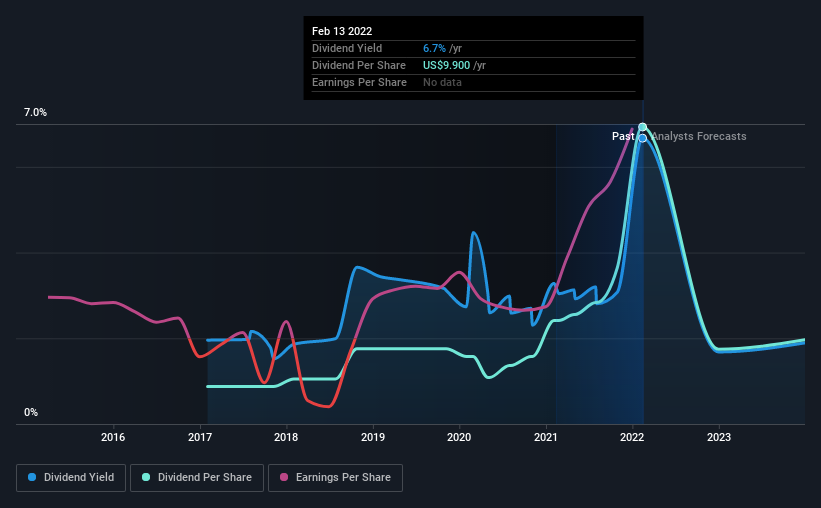Click the tooltip 'Earnings Per Share' row label
Viewport: 821px width, 508px height.
pos(359,82)
